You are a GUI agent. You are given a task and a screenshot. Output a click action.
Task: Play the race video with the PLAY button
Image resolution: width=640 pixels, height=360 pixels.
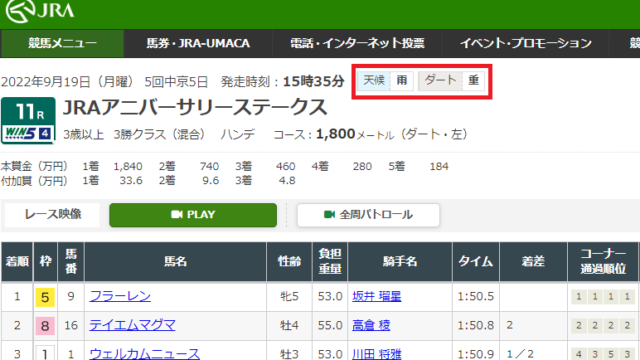coord(193,215)
